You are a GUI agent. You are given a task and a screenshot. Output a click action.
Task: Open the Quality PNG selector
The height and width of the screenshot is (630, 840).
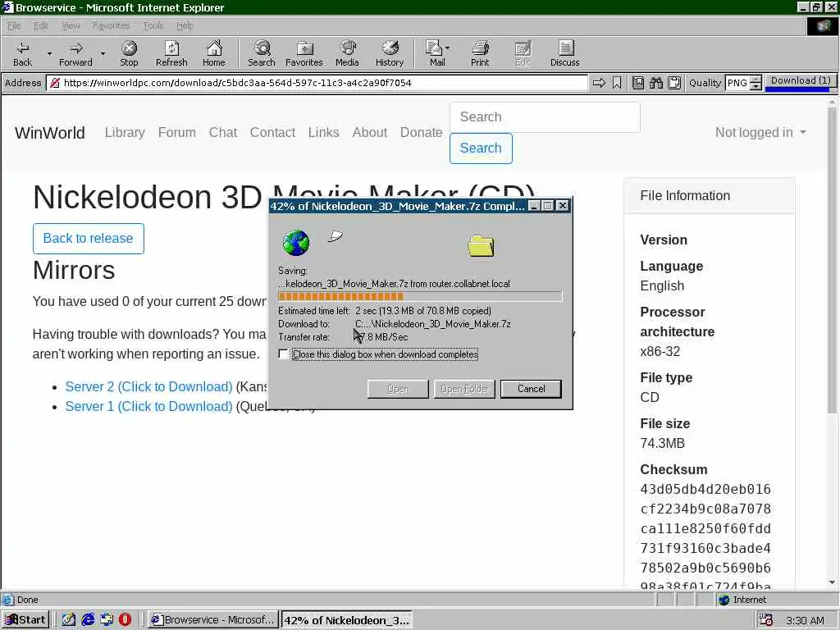tap(737, 83)
